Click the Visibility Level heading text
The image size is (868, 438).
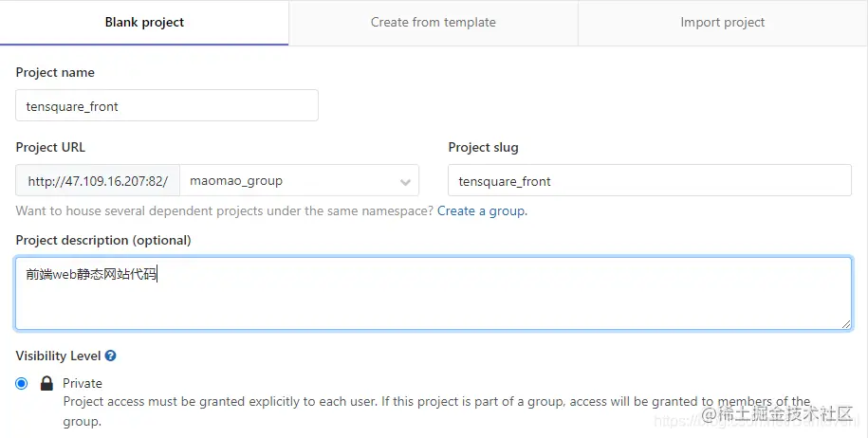coord(58,356)
